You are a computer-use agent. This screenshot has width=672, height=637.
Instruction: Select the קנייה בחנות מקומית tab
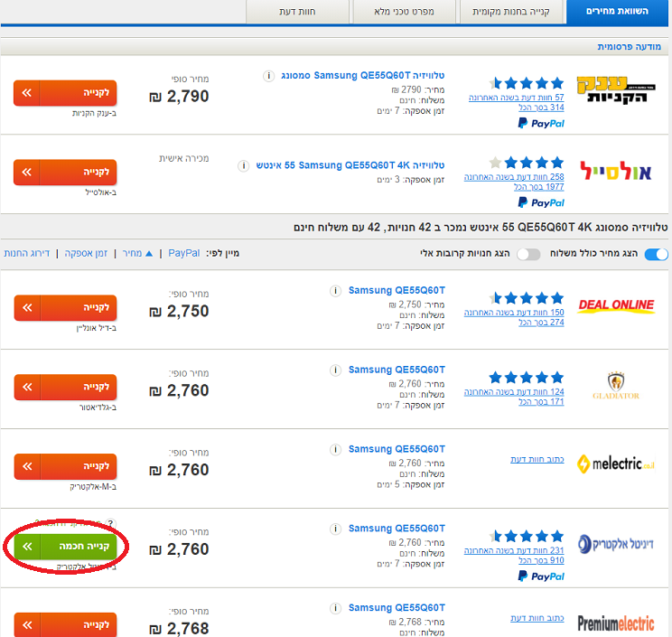point(511,12)
